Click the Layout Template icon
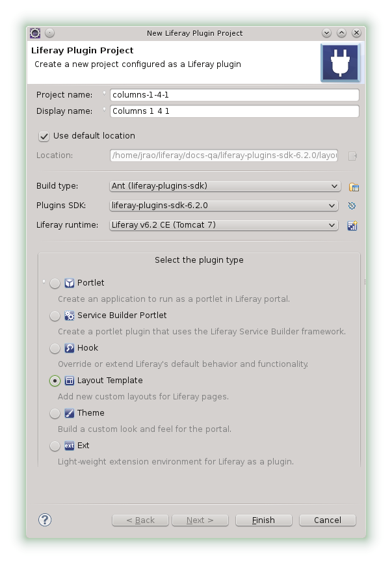The image size is (392, 564). coord(70,381)
